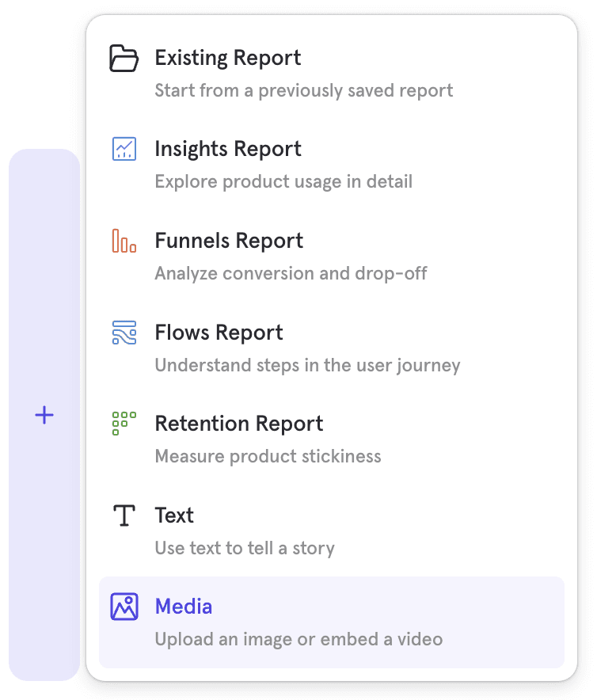Click the 'Measure product stickiness' description
Screen dimensions: 597x700
point(269,456)
